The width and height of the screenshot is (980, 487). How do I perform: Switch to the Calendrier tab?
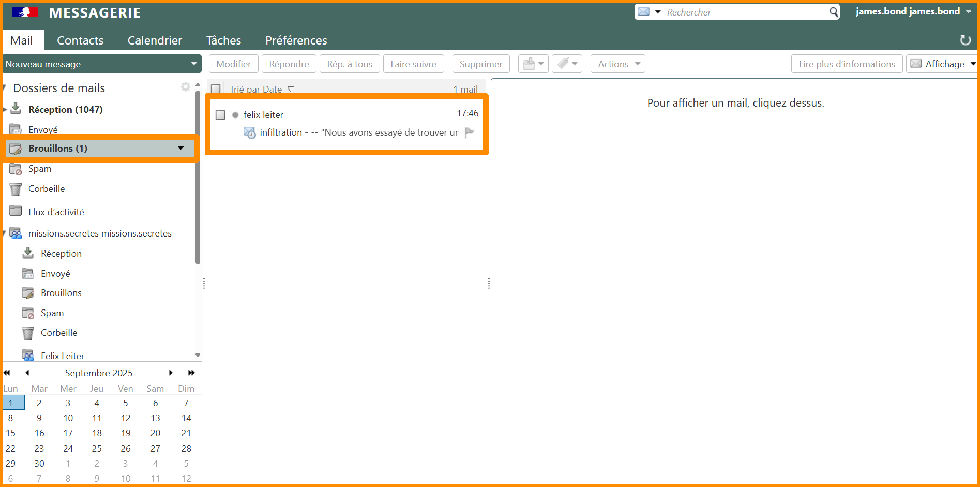(x=155, y=40)
